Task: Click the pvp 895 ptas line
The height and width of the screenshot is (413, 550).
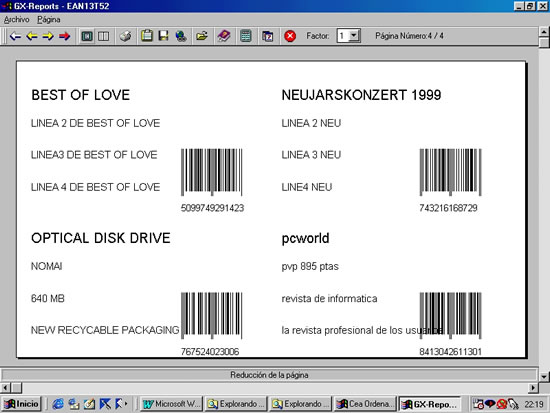Action: pos(310,267)
